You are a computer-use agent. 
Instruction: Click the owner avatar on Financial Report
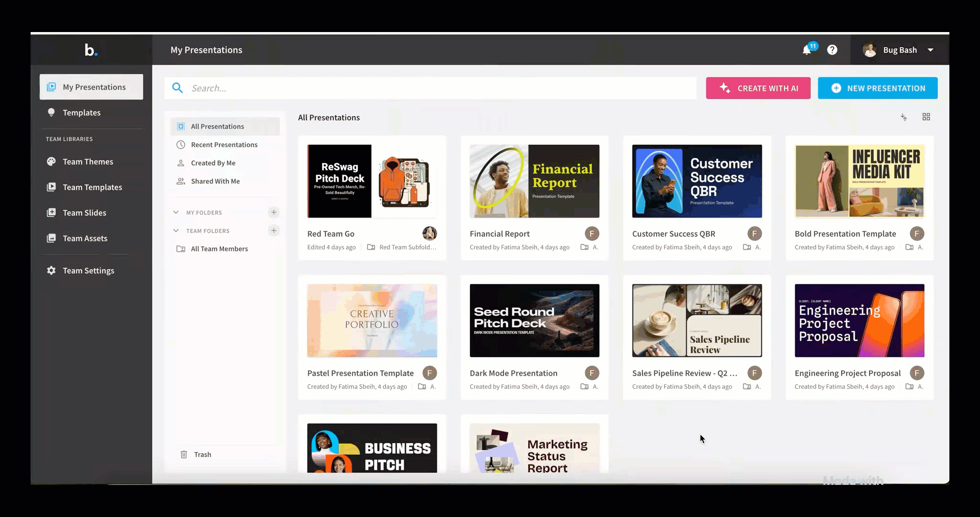click(592, 234)
